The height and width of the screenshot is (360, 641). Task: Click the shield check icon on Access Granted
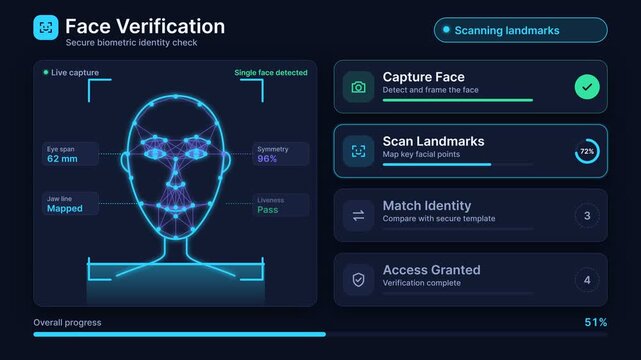pos(359,280)
